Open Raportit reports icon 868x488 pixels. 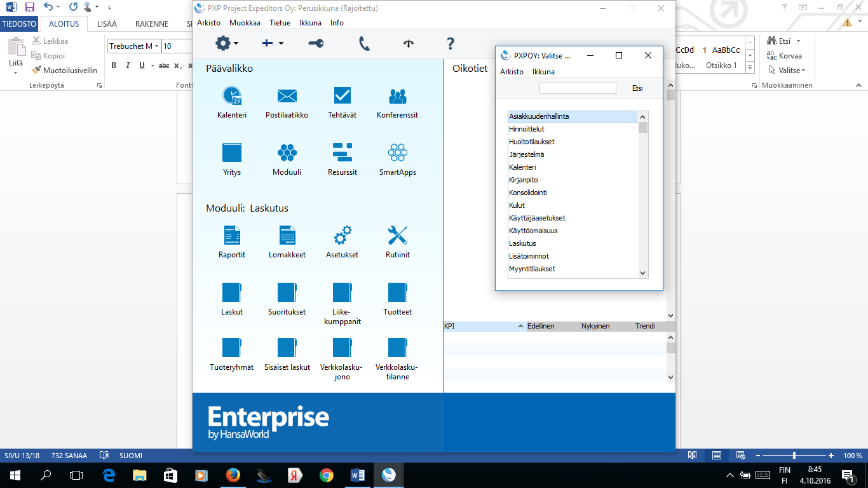pyautogui.click(x=232, y=236)
